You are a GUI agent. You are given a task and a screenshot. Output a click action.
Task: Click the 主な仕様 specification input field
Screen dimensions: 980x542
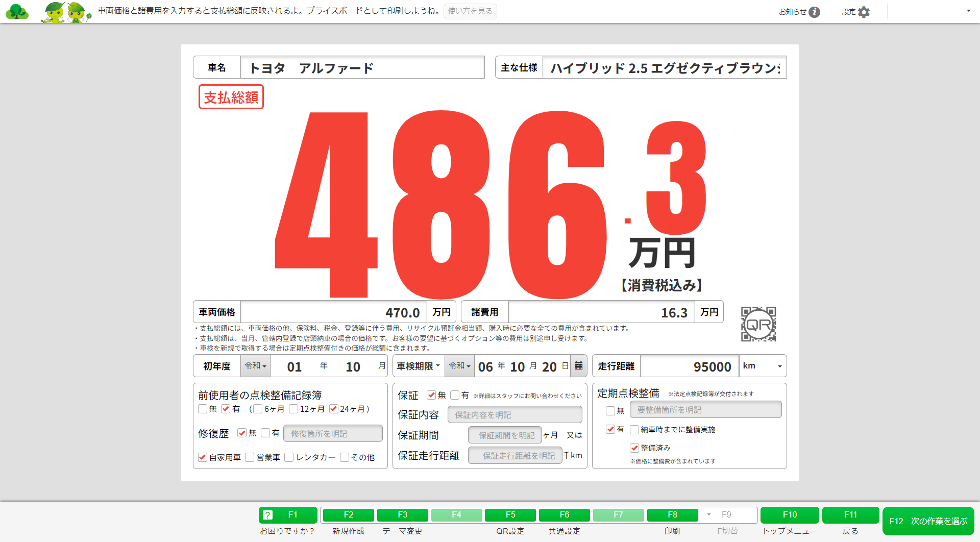click(664, 67)
